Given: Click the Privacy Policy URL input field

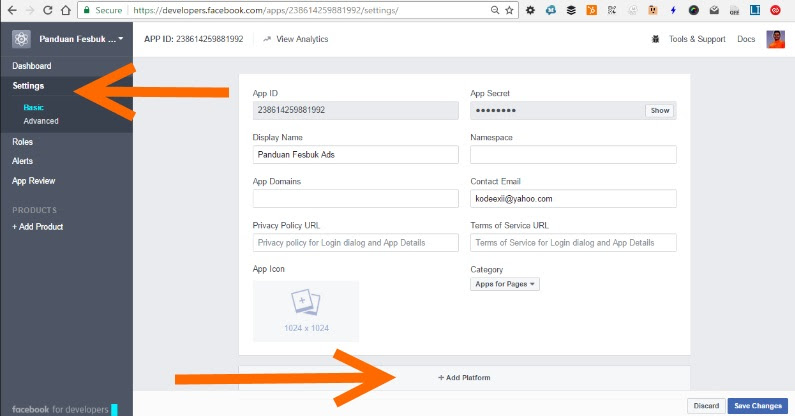Looking at the screenshot, I should point(355,242).
